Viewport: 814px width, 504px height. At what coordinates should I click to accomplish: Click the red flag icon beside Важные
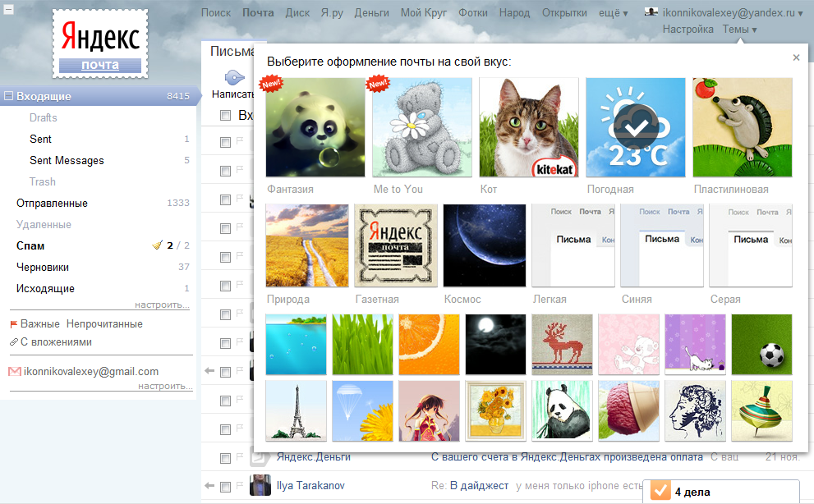pyautogui.click(x=14, y=324)
